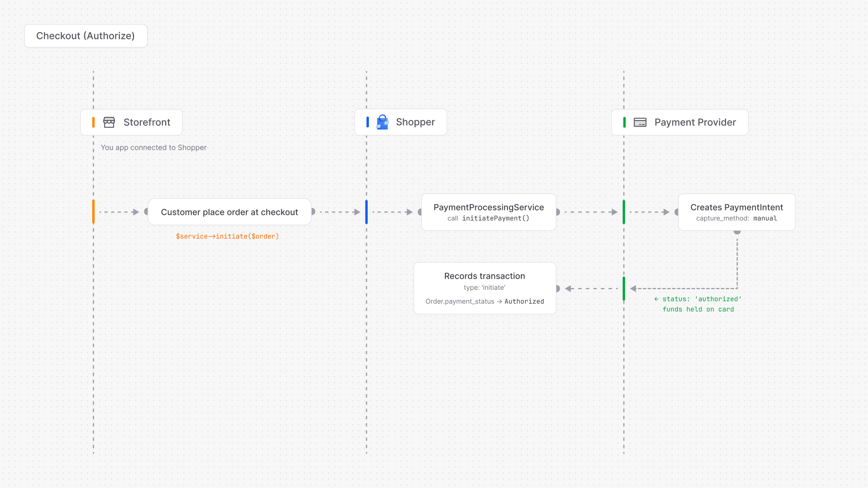Viewport: 868px width, 488px height.
Task: Click the orange color marker beside Storefront
Action: 93,122
